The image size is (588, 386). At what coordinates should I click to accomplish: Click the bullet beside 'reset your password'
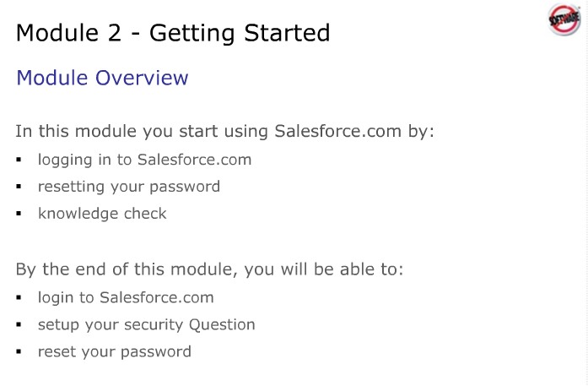pyautogui.click(x=19, y=352)
